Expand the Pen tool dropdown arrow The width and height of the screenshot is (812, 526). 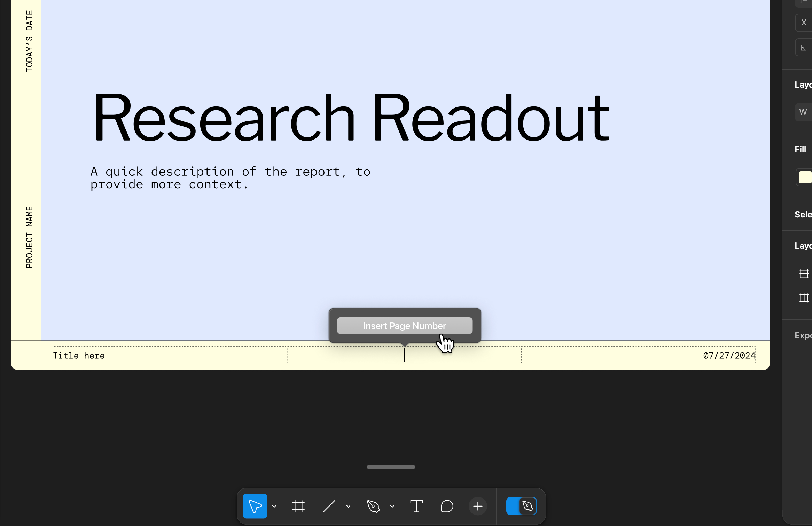[x=392, y=507]
